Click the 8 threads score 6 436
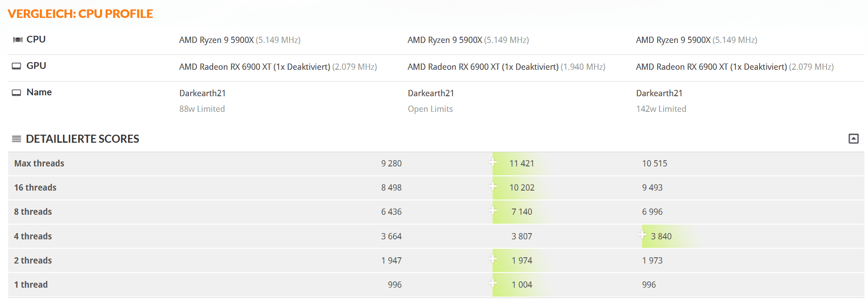The height and width of the screenshot is (302, 868). [x=391, y=212]
